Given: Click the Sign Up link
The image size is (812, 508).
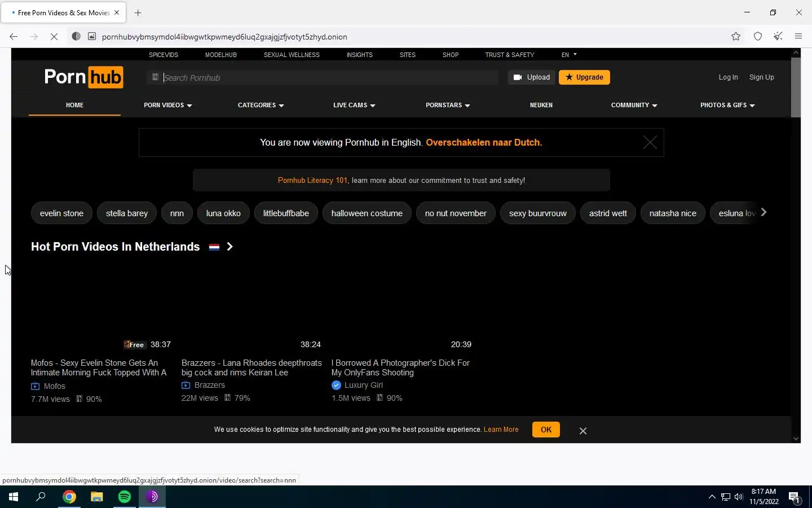Looking at the screenshot, I should click(761, 77).
